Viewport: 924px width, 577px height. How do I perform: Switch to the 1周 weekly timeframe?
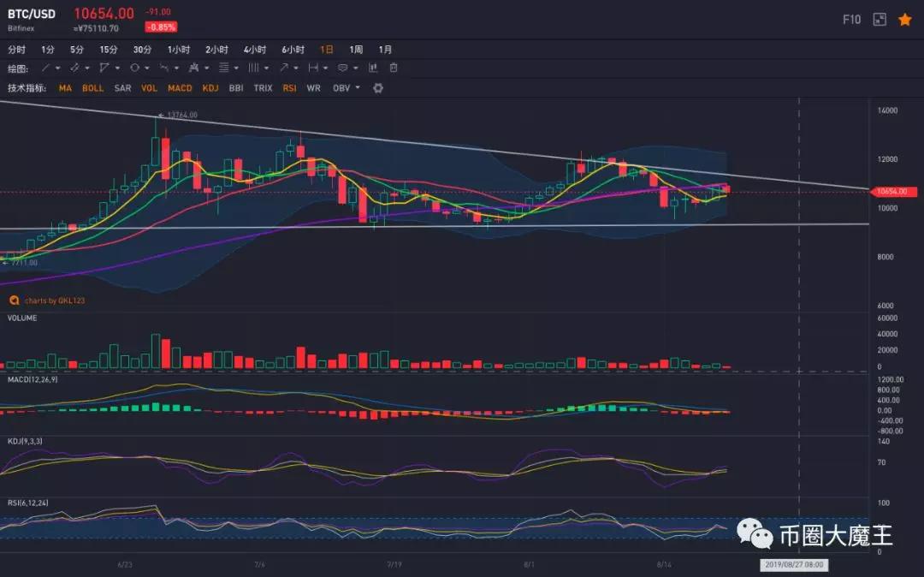pos(356,50)
